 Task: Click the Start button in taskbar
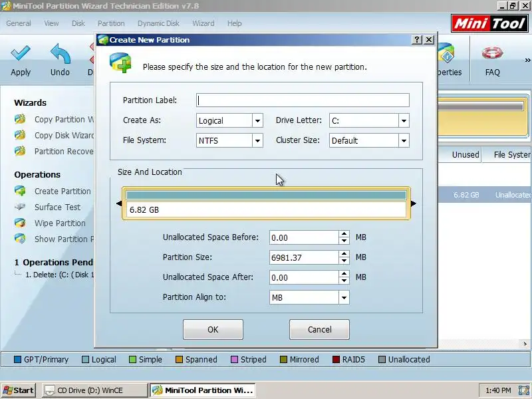(x=19, y=390)
